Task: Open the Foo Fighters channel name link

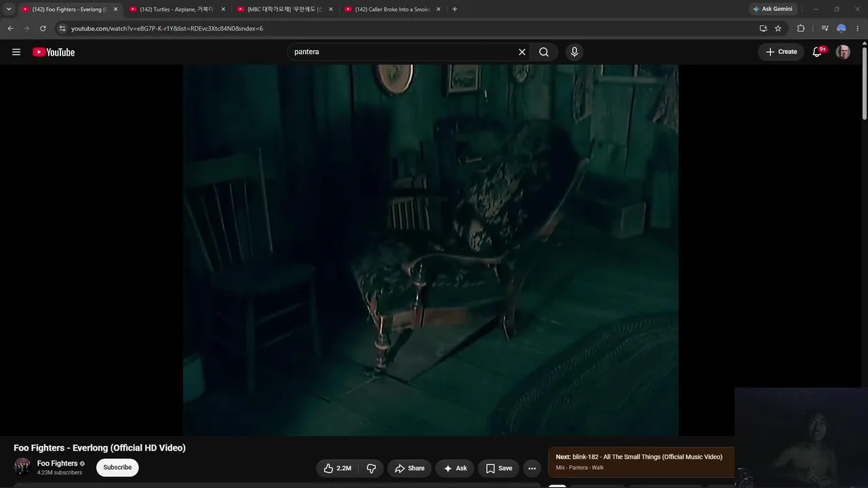Action: tap(58, 464)
